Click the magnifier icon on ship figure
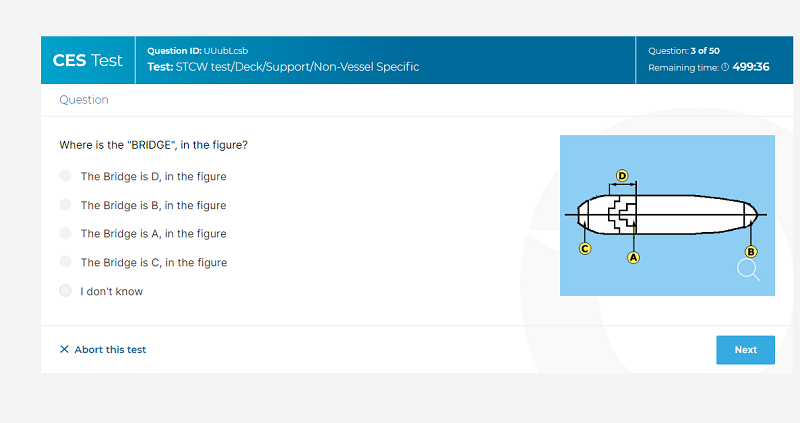Screen dimensions: 800x423 [x=749, y=269]
